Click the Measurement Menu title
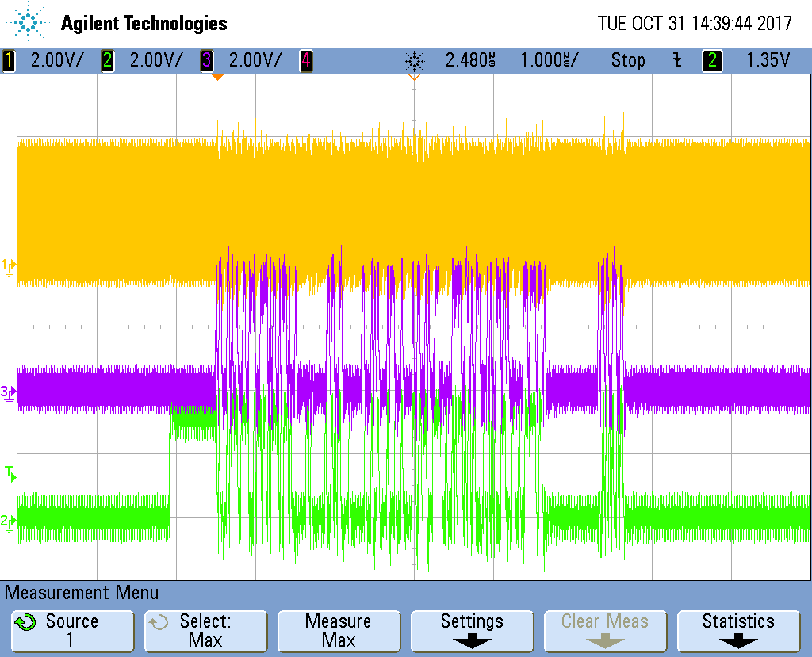 [x=82, y=592]
